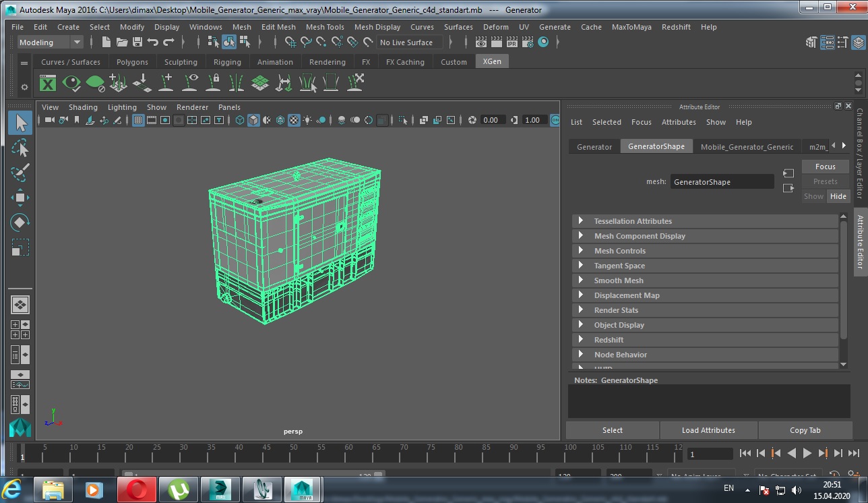
Task: Click the Undo arrow icon
Action: 153,42
